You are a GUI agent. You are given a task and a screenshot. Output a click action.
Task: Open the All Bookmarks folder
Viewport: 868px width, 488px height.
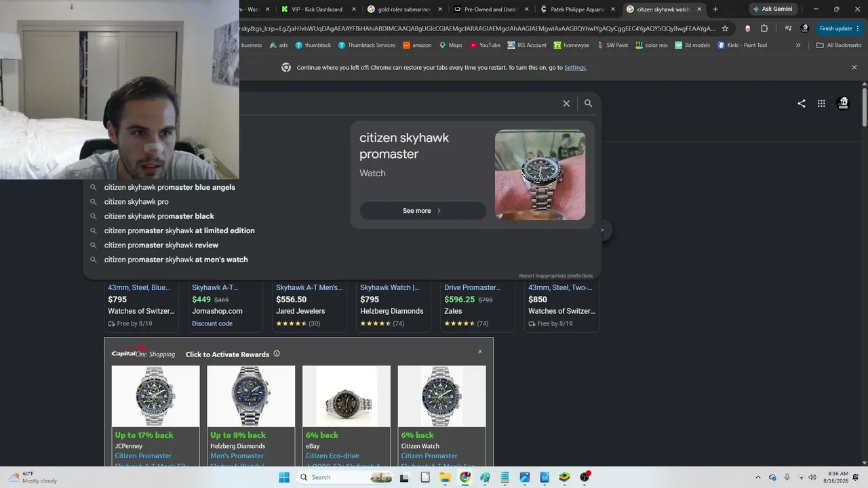click(839, 45)
